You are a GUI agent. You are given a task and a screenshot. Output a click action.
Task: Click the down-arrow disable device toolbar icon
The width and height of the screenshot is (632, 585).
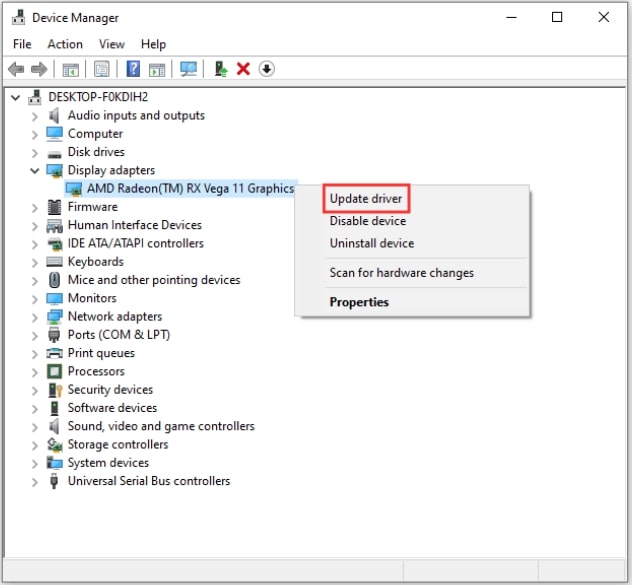coord(266,69)
